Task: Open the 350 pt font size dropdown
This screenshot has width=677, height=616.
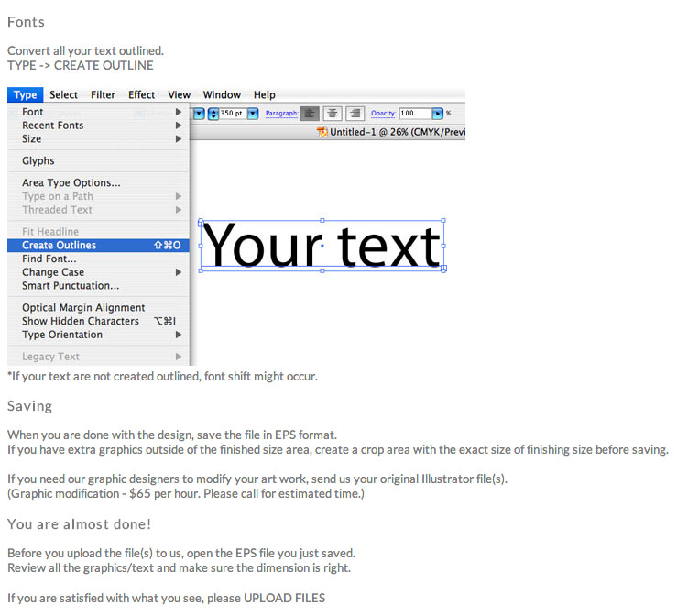Action: point(253,114)
